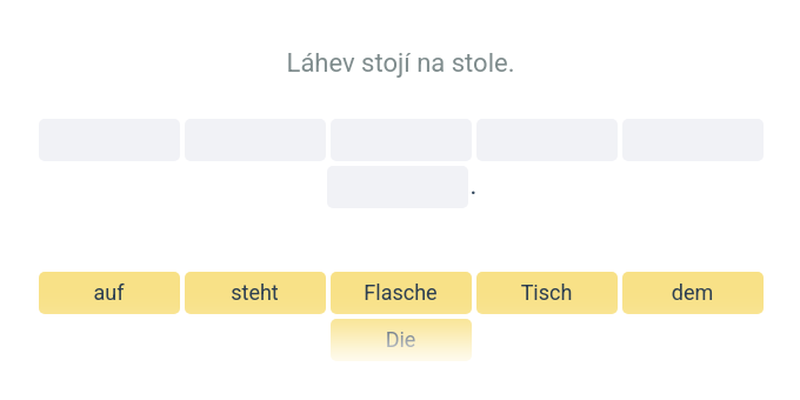The width and height of the screenshot is (800, 400).
Task: Click the 'steht' word tile
Action: click(255, 293)
